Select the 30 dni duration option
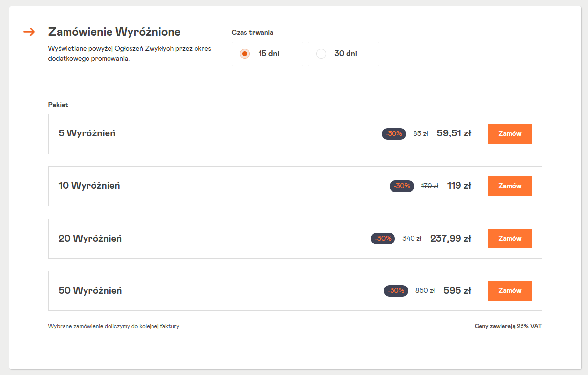This screenshot has width=588, height=375. [321, 54]
